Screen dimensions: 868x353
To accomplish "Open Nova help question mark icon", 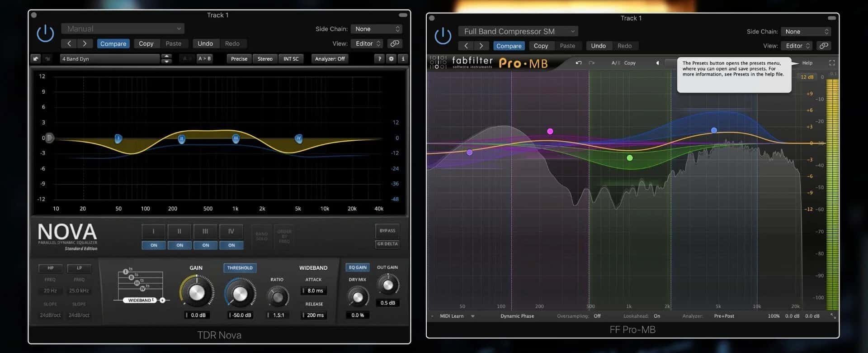I will (379, 59).
